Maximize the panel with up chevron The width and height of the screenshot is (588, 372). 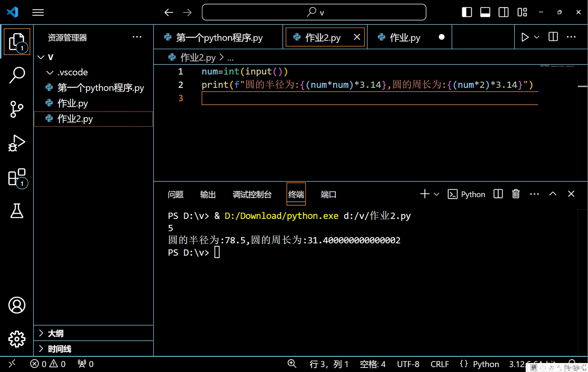[x=553, y=194]
